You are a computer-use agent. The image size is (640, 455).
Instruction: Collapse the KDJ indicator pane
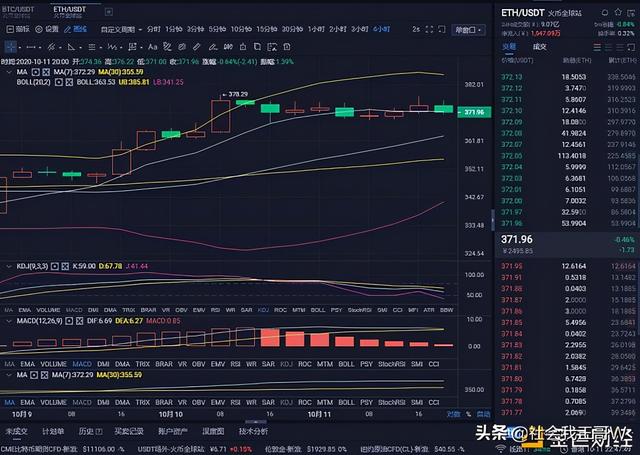tap(9, 266)
